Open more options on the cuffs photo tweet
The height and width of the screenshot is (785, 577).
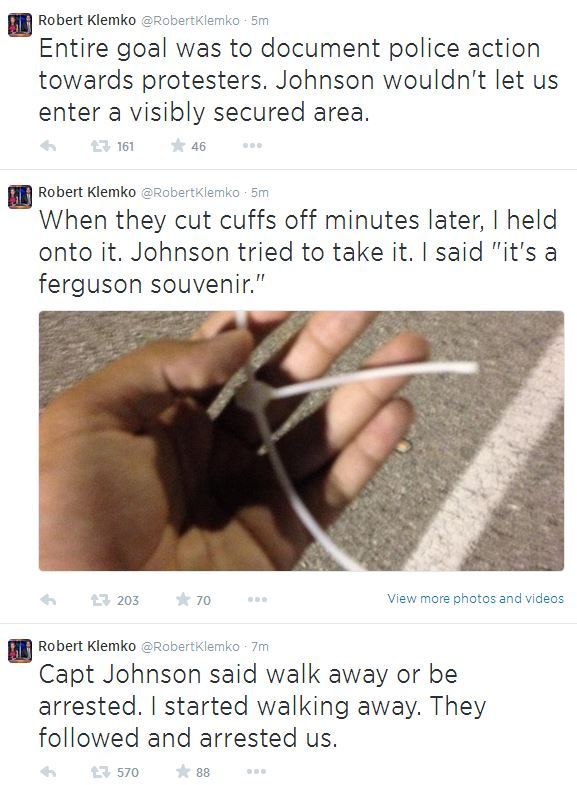257,599
